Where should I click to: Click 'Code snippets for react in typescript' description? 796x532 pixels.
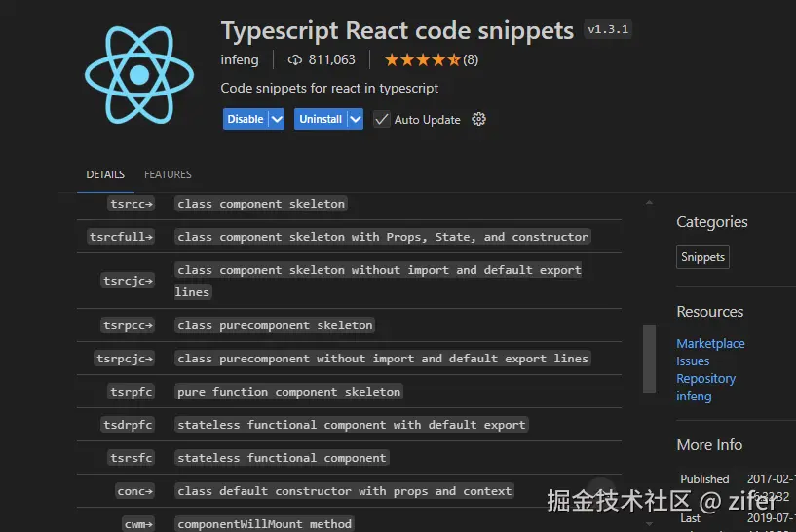tap(329, 89)
